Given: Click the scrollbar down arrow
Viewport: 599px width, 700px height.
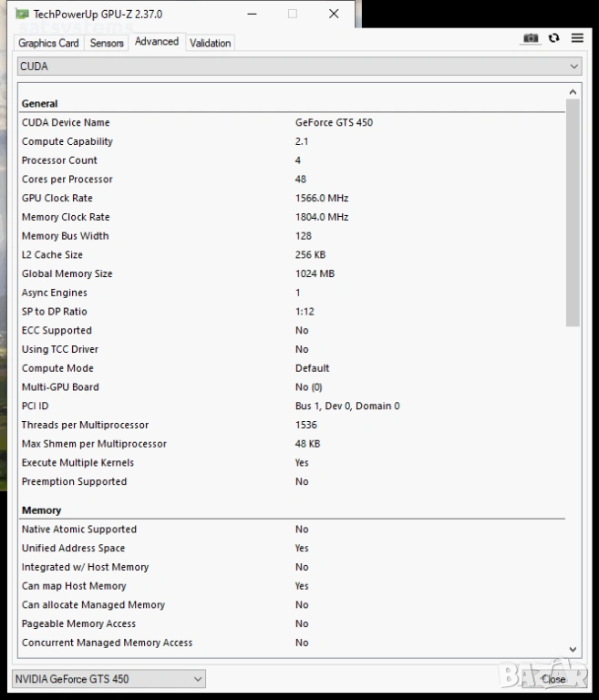Looking at the screenshot, I should point(573,649).
